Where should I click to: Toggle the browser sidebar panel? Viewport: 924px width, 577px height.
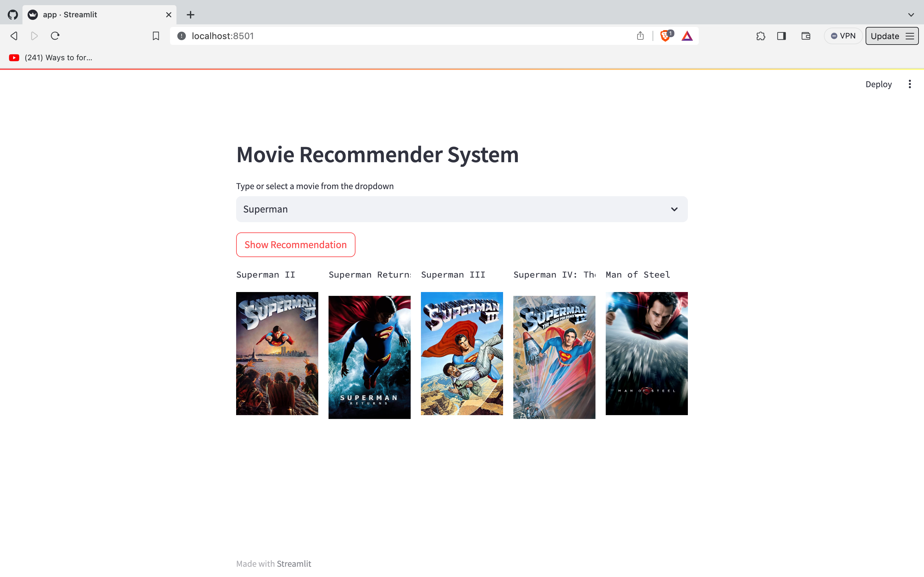click(781, 36)
